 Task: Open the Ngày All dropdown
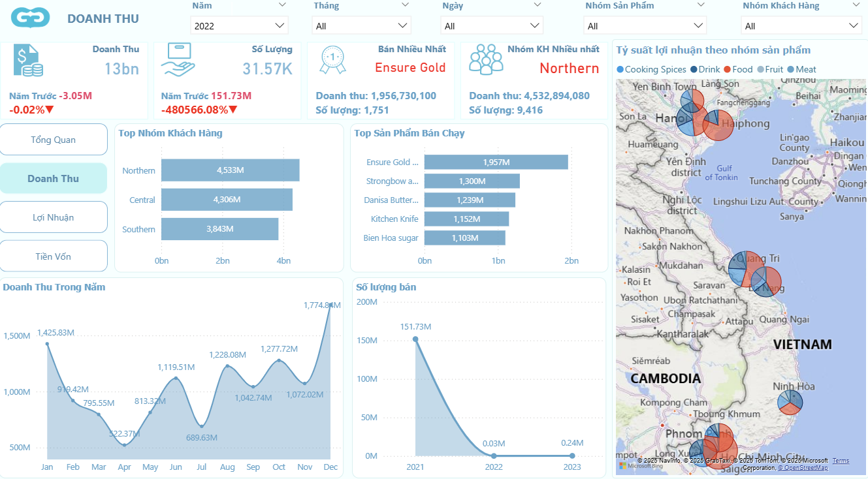492,26
